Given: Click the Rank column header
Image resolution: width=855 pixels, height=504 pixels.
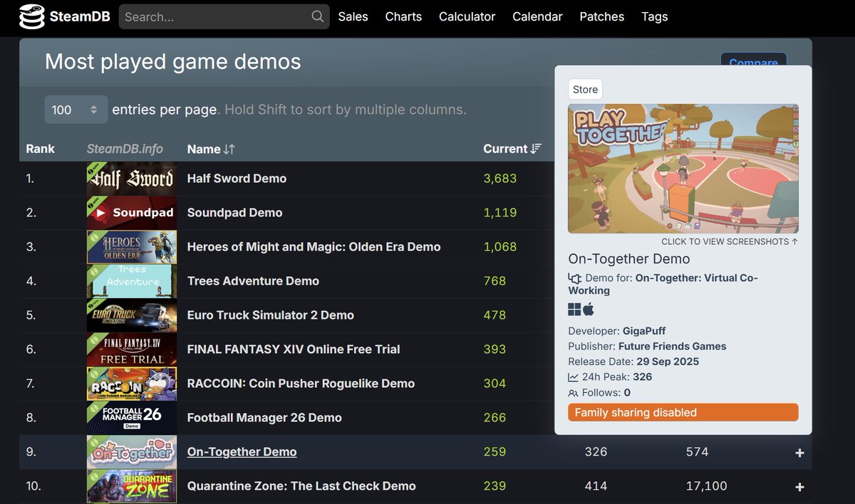Looking at the screenshot, I should pos(41,149).
